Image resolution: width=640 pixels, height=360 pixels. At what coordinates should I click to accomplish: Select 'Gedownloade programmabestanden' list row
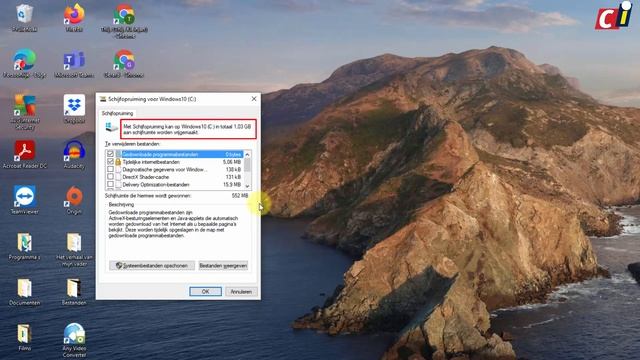pos(175,154)
